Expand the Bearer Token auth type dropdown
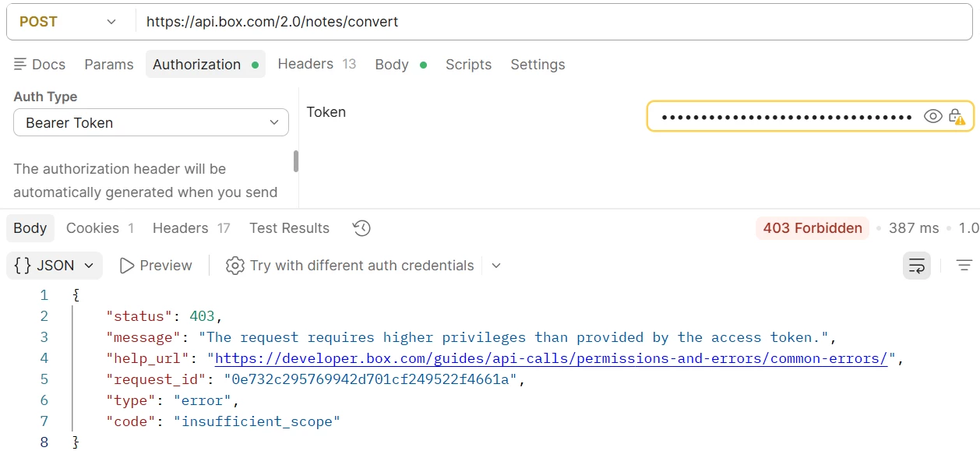 (151, 123)
